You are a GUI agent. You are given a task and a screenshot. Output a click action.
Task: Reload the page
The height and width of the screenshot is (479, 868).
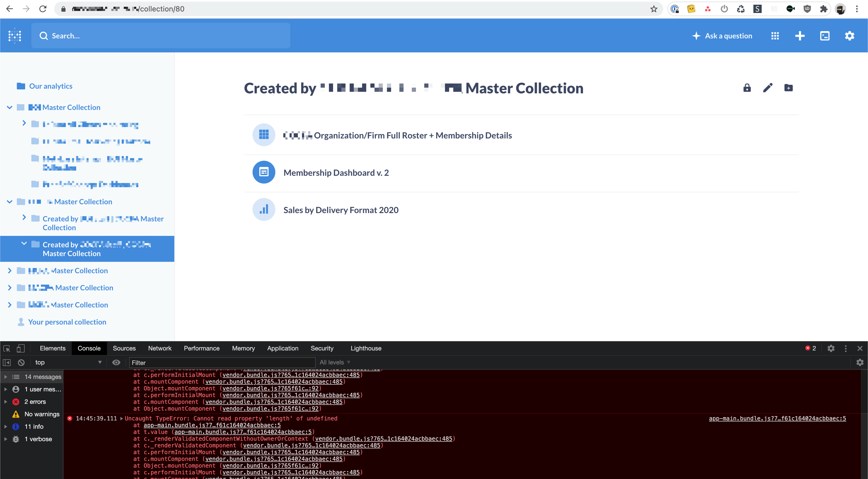pyautogui.click(x=43, y=9)
